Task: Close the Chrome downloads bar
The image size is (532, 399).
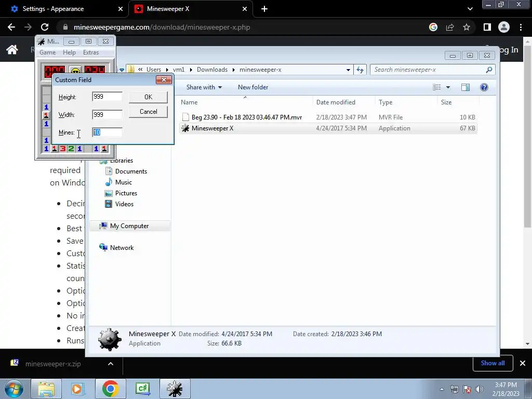Action: point(523,363)
